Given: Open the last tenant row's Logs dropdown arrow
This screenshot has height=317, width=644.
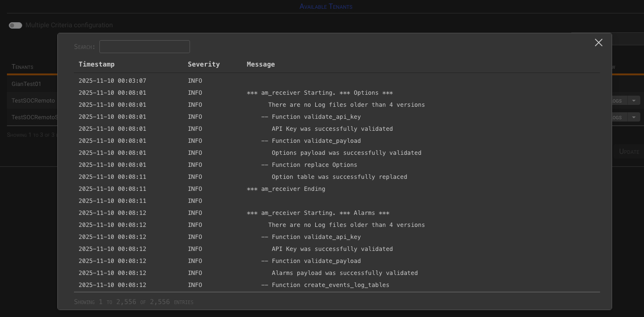Looking at the screenshot, I should click(634, 117).
